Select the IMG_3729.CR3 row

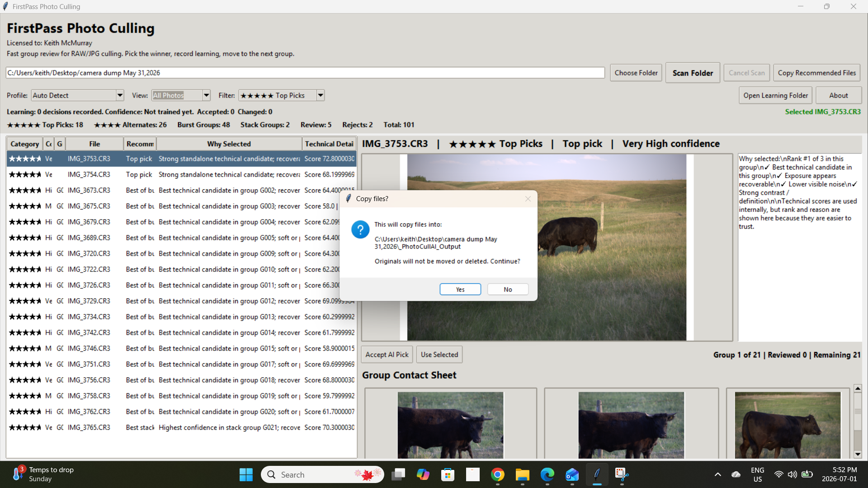182,301
